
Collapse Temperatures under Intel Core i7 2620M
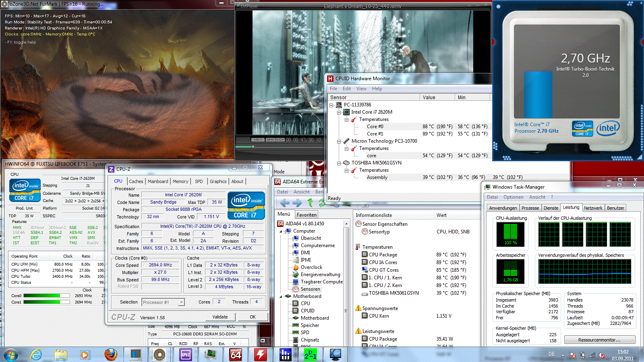click(346, 119)
